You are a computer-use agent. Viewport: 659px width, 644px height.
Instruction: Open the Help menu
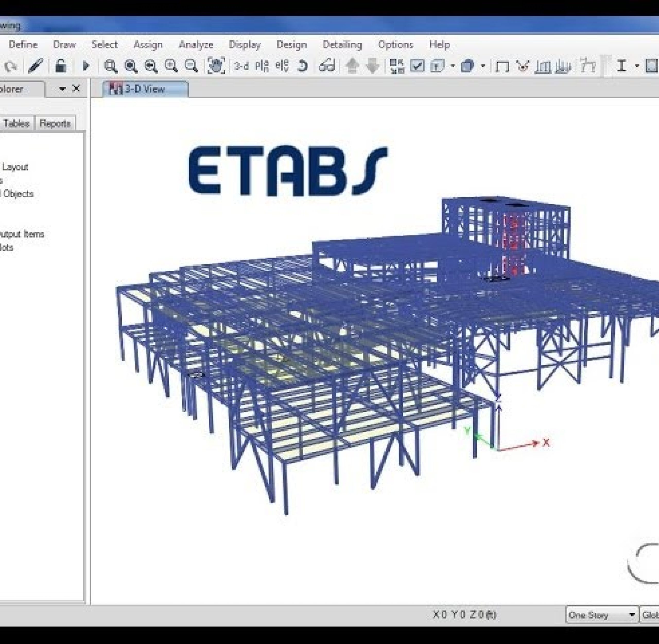(x=439, y=45)
